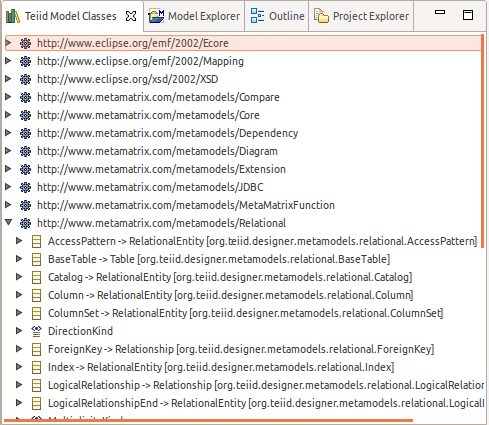Click the Extension metamodel package icon
489x425 pixels.
tap(25, 169)
